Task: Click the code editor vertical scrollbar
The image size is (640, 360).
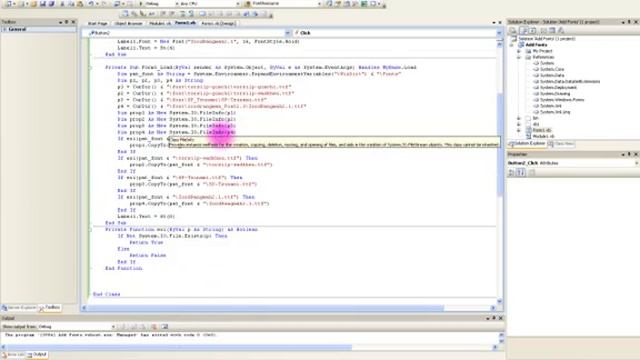Action: click(x=500, y=171)
